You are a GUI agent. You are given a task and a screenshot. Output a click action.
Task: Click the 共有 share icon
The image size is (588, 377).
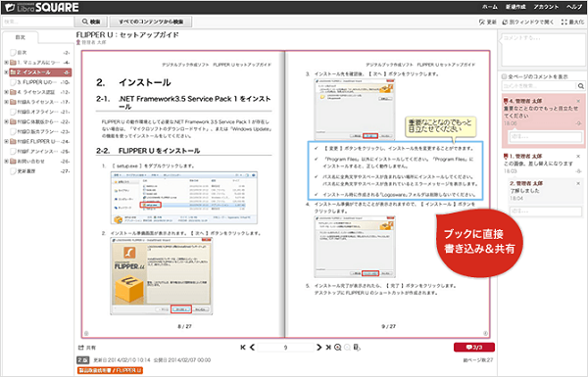(80, 348)
